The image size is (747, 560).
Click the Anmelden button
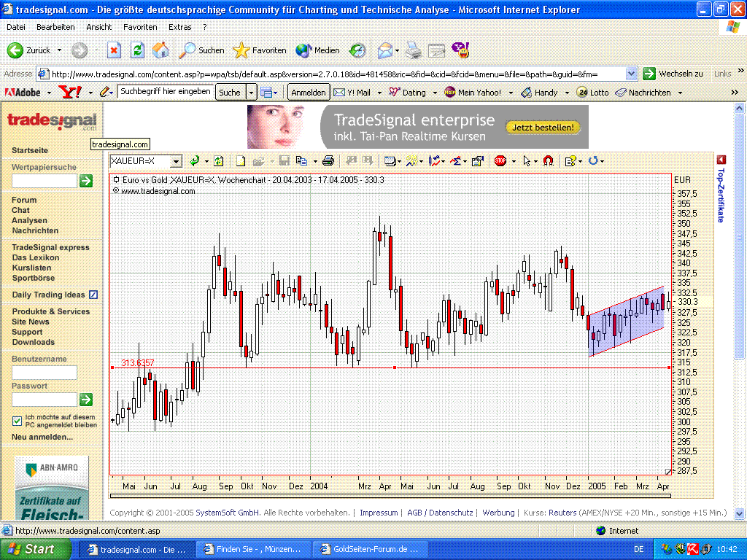(x=309, y=93)
